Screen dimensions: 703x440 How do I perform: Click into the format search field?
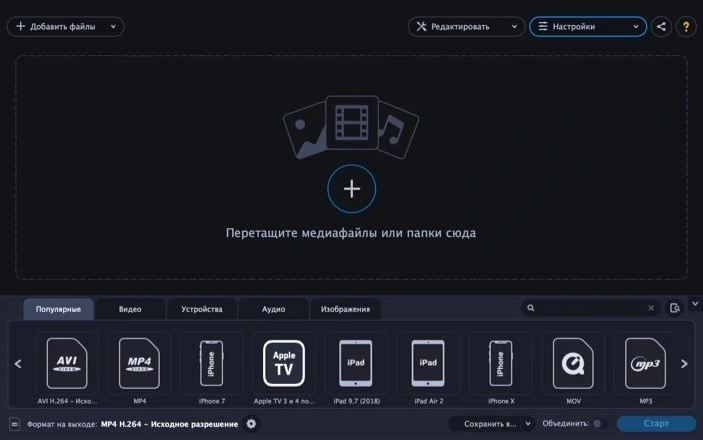[590, 308]
